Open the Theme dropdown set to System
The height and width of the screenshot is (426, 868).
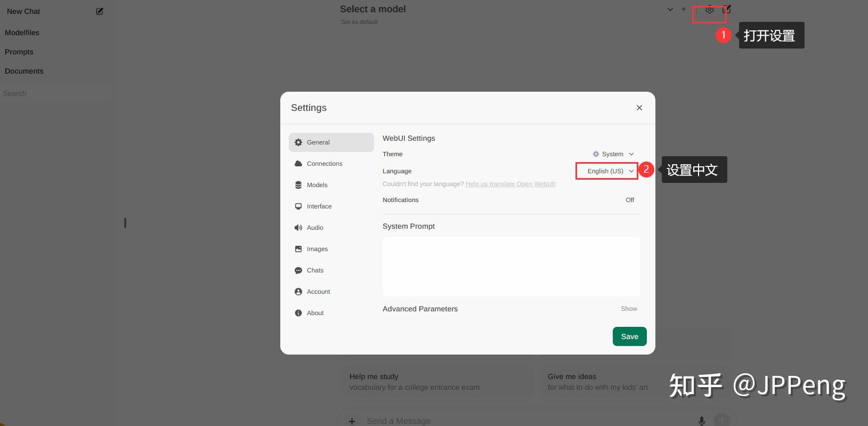pos(613,154)
